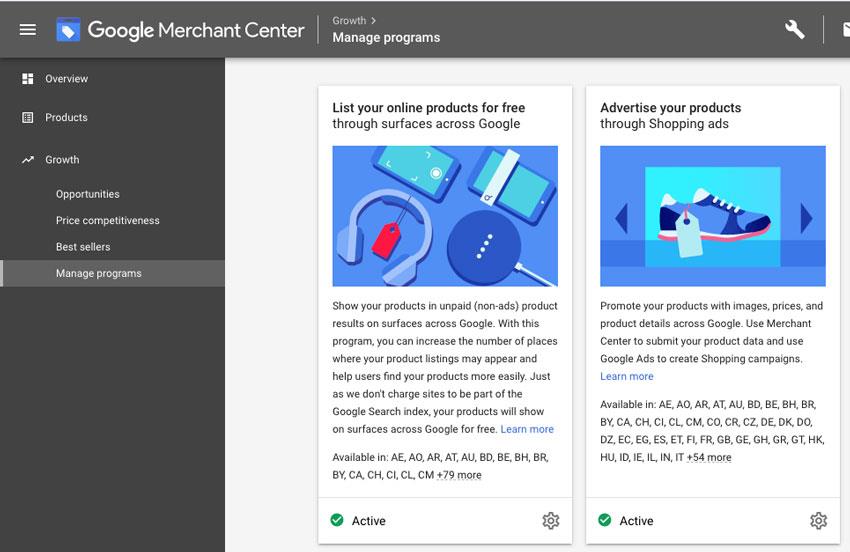
Task: Click the Overview dashboard icon
Action: click(28, 79)
